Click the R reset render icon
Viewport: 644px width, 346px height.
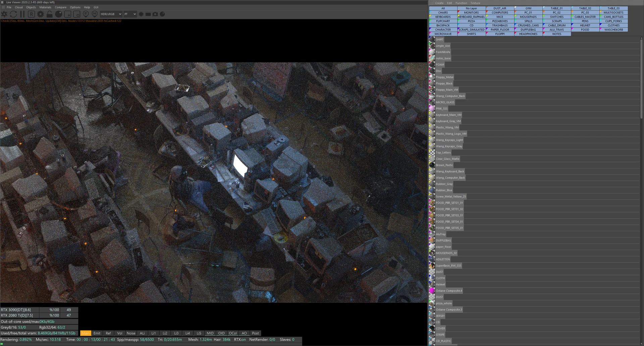pyautogui.click(x=31, y=14)
